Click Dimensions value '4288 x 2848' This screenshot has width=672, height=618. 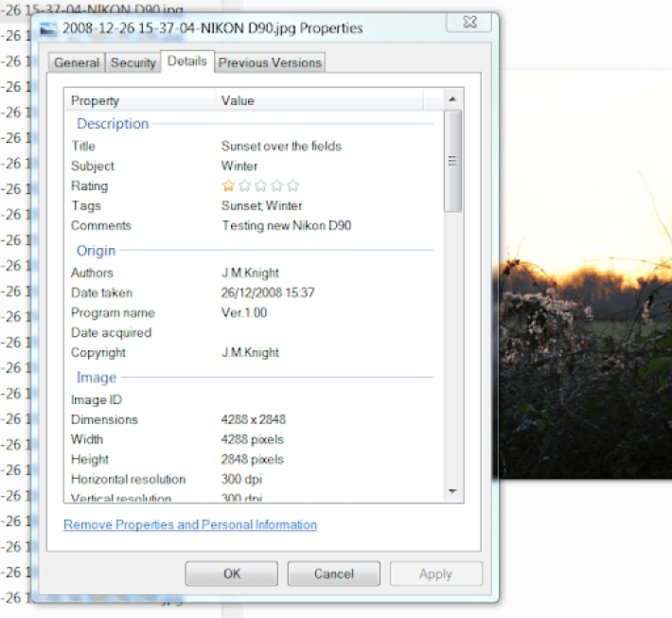pyautogui.click(x=254, y=419)
